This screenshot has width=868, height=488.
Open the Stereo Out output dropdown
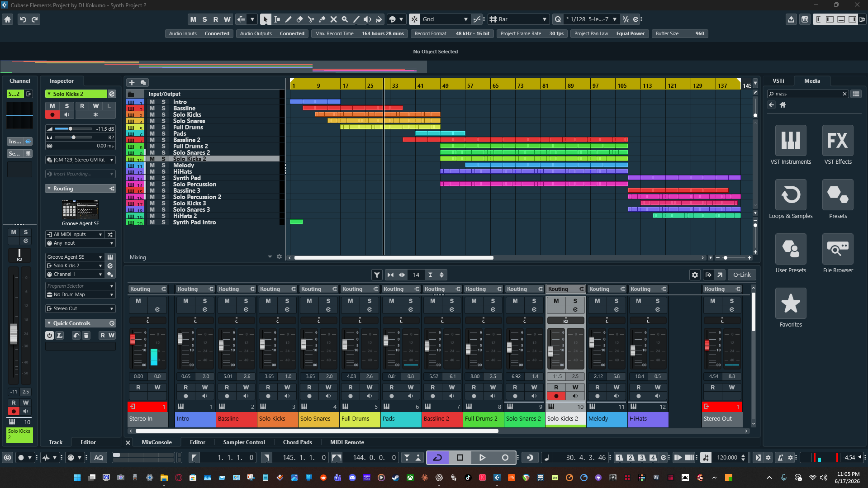pyautogui.click(x=81, y=309)
